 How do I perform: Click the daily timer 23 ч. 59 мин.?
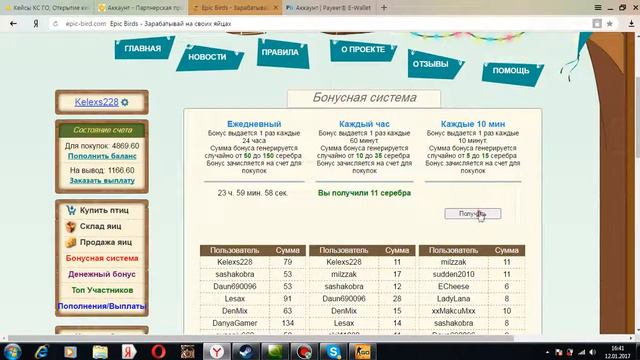pyautogui.click(x=252, y=193)
